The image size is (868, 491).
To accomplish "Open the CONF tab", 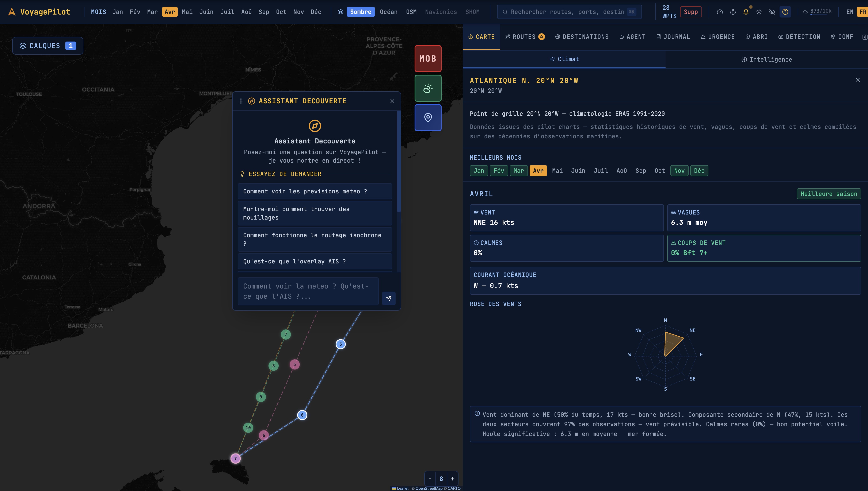I will pyautogui.click(x=842, y=37).
